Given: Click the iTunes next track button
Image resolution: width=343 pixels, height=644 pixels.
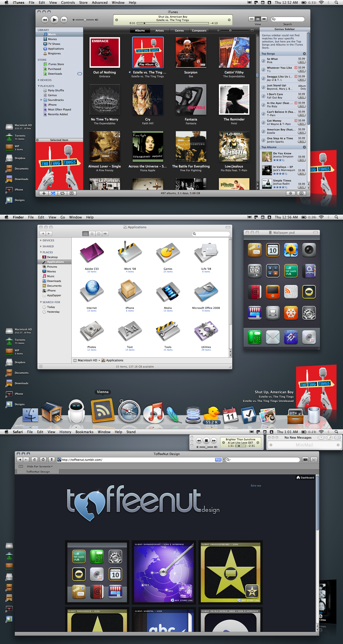Looking at the screenshot, I should [64, 20].
